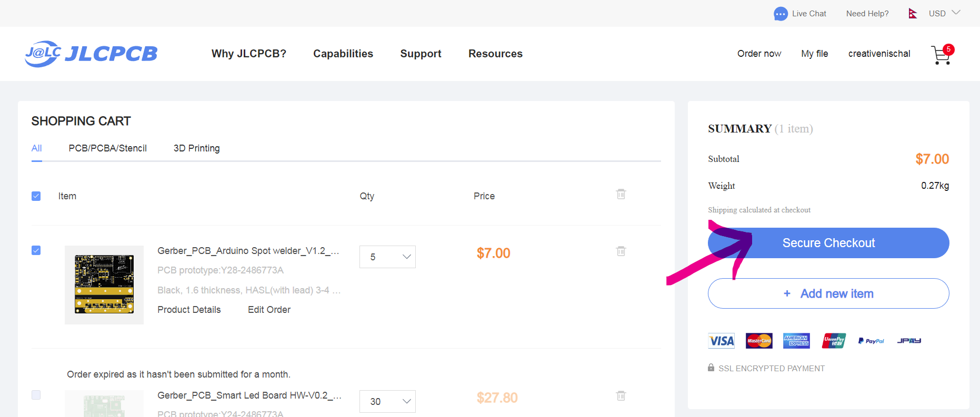Open the Capabilities menu
Screen dimensions: 980x417
343,54
